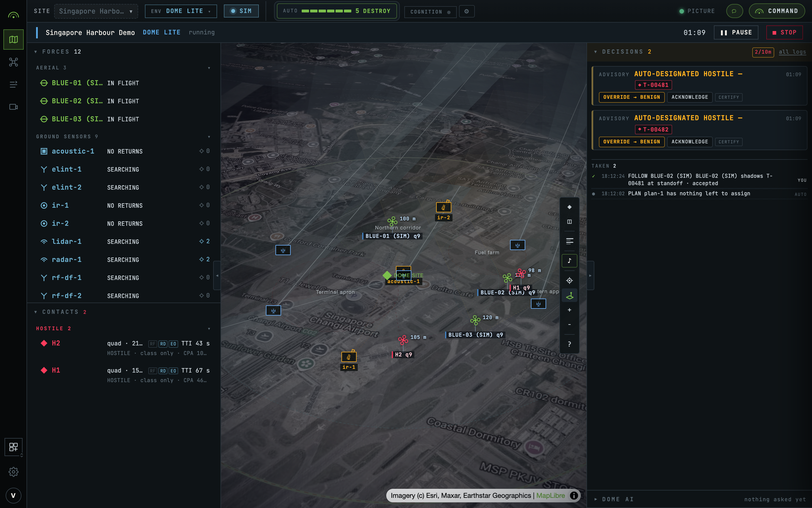Viewport: 812px width, 508px height.
Task: Toggle the PICTURE status indicator
Action: click(697, 11)
